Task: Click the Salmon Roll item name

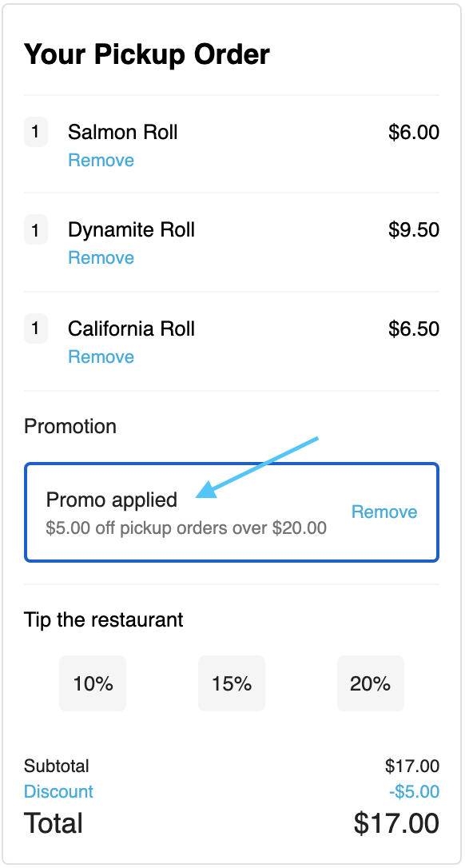Action: coord(123,133)
